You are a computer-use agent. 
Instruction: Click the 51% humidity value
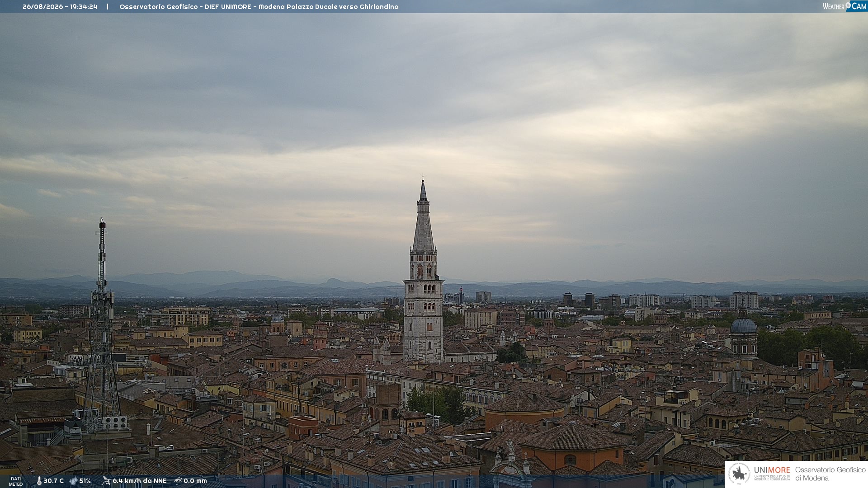(x=85, y=481)
